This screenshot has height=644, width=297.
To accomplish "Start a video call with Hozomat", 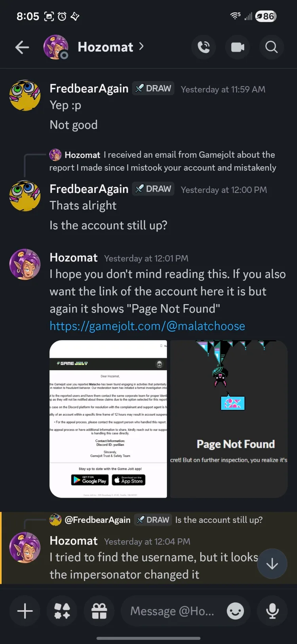I will tap(238, 47).
